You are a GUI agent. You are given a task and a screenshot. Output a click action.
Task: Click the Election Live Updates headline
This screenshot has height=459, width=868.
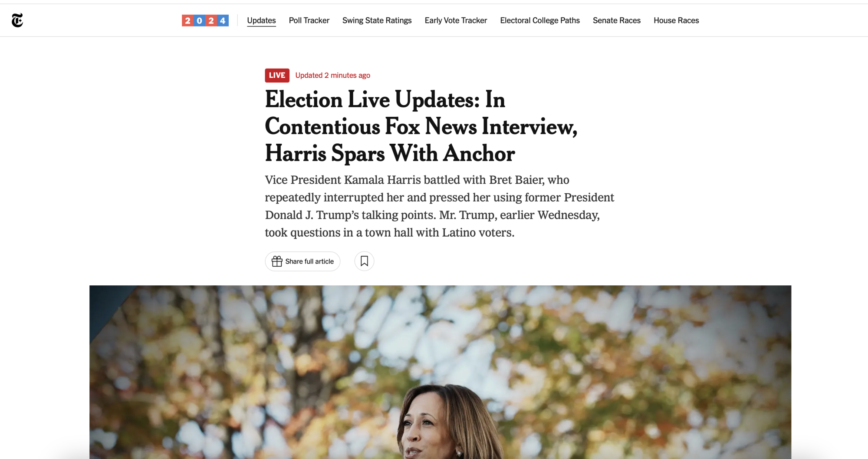[421, 126]
